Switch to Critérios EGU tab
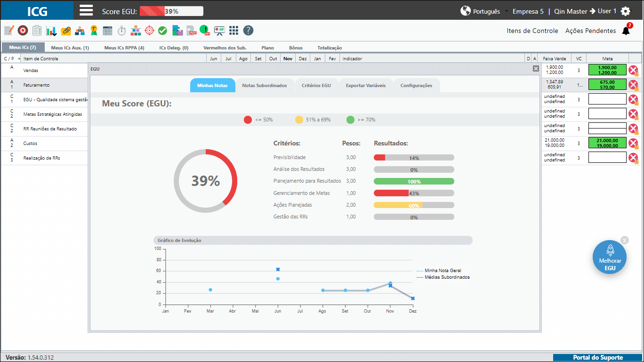 coord(316,86)
